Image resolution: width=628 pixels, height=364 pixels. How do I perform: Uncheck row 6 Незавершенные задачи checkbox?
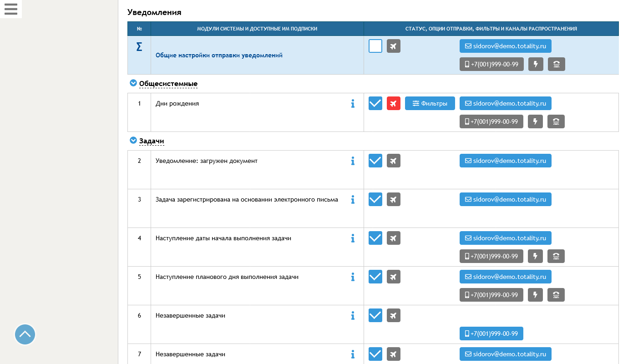[375, 315]
